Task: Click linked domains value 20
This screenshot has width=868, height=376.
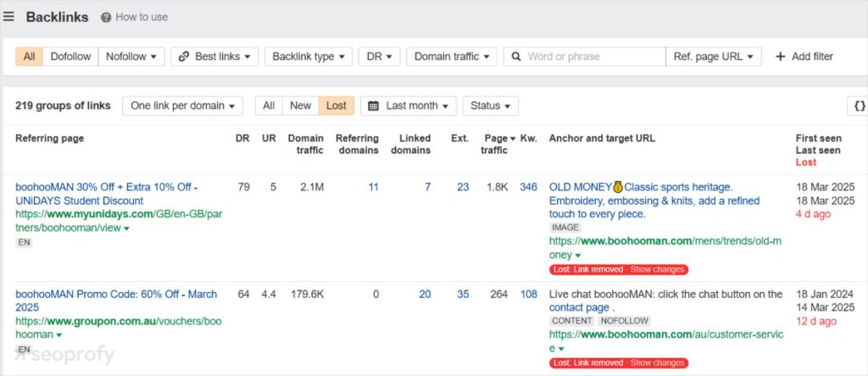Action: tap(425, 294)
